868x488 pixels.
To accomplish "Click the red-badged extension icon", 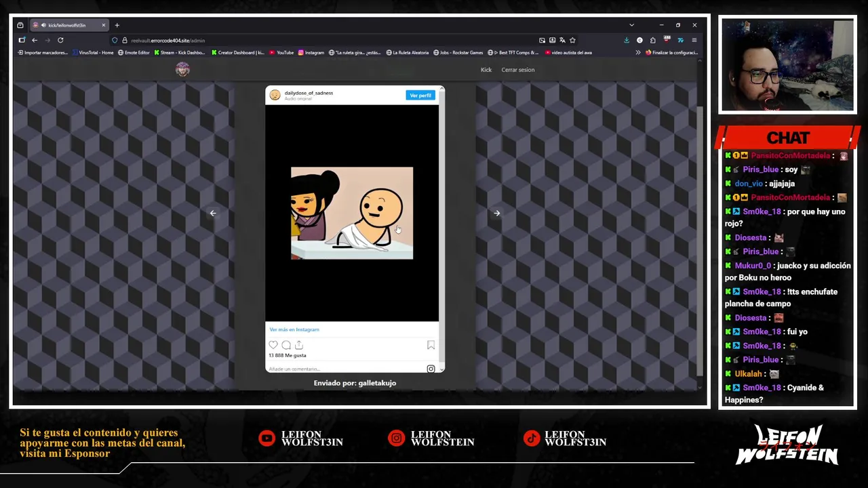I will (x=666, y=39).
